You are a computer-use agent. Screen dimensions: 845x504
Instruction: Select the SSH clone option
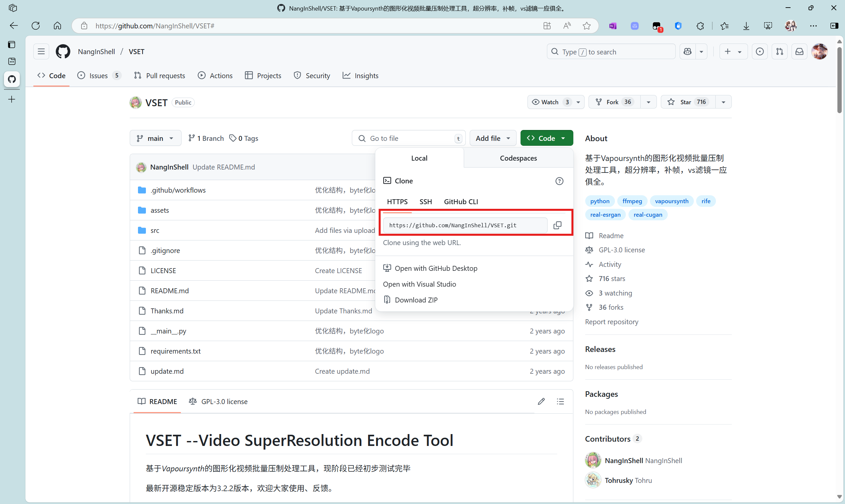(425, 202)
